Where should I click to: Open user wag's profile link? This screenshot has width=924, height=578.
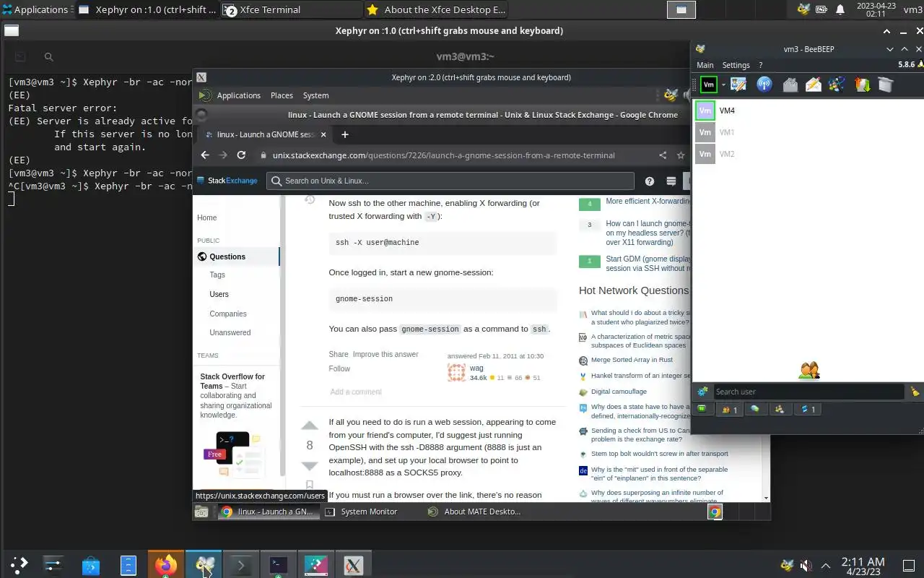pos(476,368)
